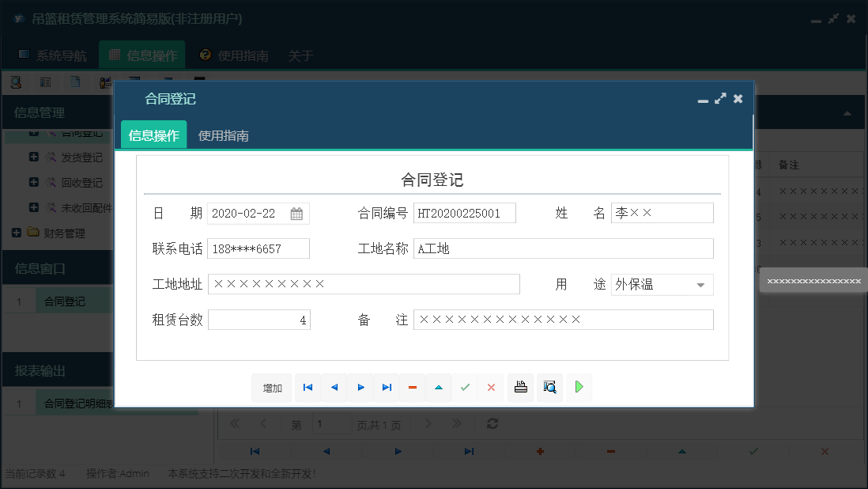
Task: Navigate to the last record in 合同登记 dialog
Action: pos(387,388)
